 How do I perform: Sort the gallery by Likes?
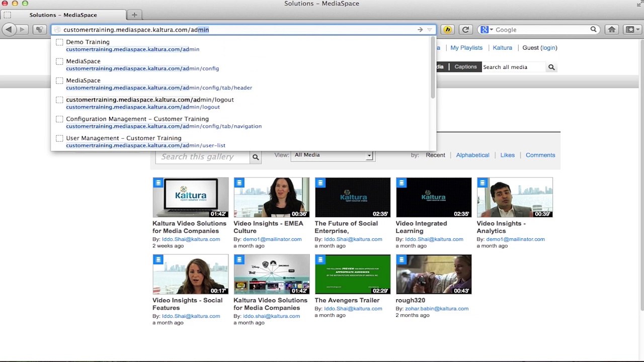507,155
